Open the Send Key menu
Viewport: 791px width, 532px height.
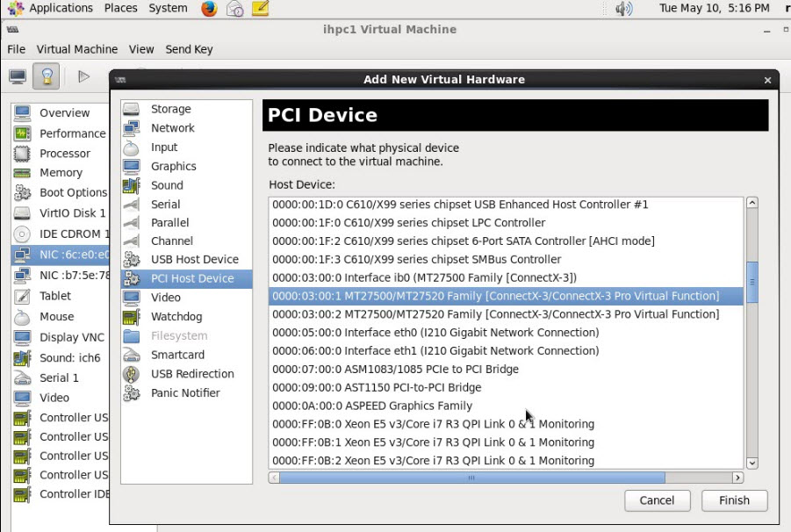(190, 49)
